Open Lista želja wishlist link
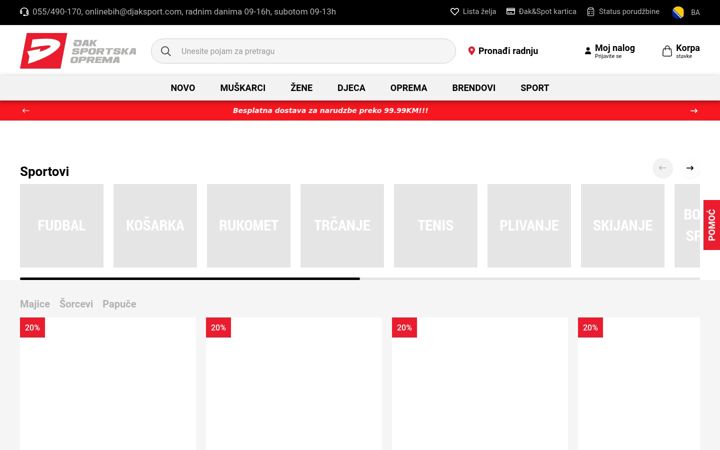This screenshot has height=450, width=720. coord(473,11)
